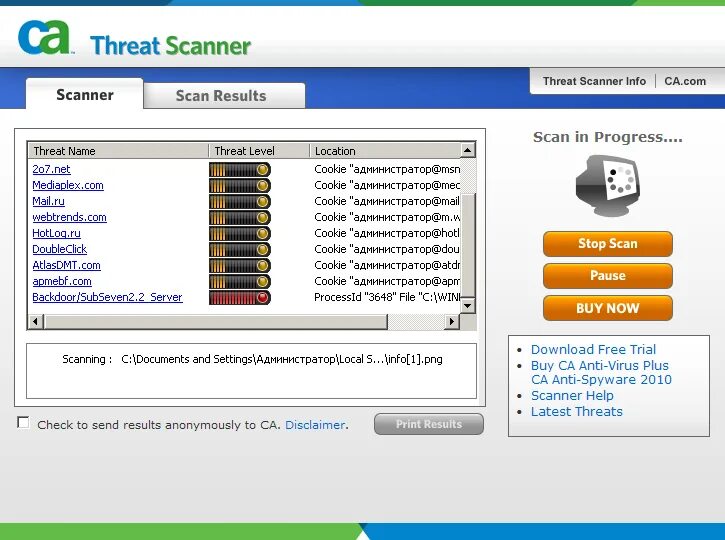The width and height of the screenshot is (725, 540).
Task: Open Download Free Trial link
Action: (593, 350)
